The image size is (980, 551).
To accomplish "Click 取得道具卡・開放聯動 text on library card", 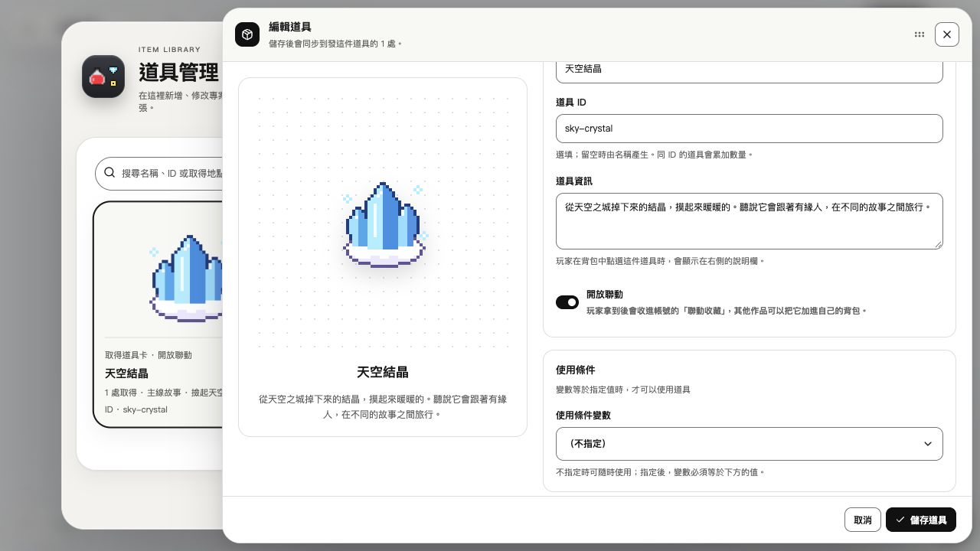I will tap(149, 355).
